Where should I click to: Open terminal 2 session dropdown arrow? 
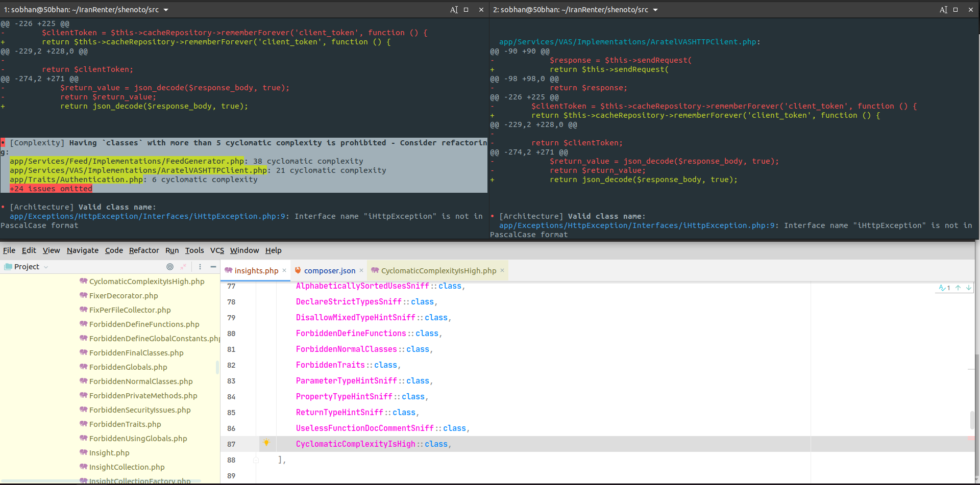tap(655, 9)
